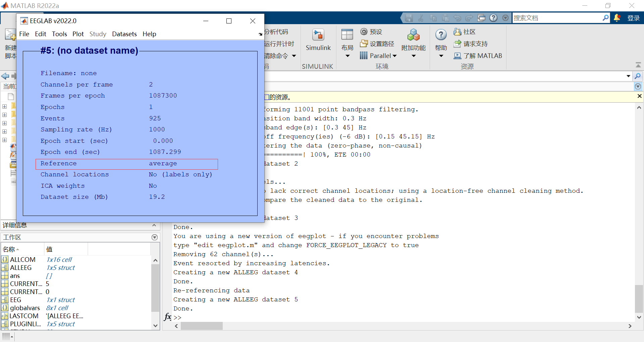Collapse the Details (详细信息) panel
Image resolution: width=644 pixels, height=342 pixels.
click(154, 225)
